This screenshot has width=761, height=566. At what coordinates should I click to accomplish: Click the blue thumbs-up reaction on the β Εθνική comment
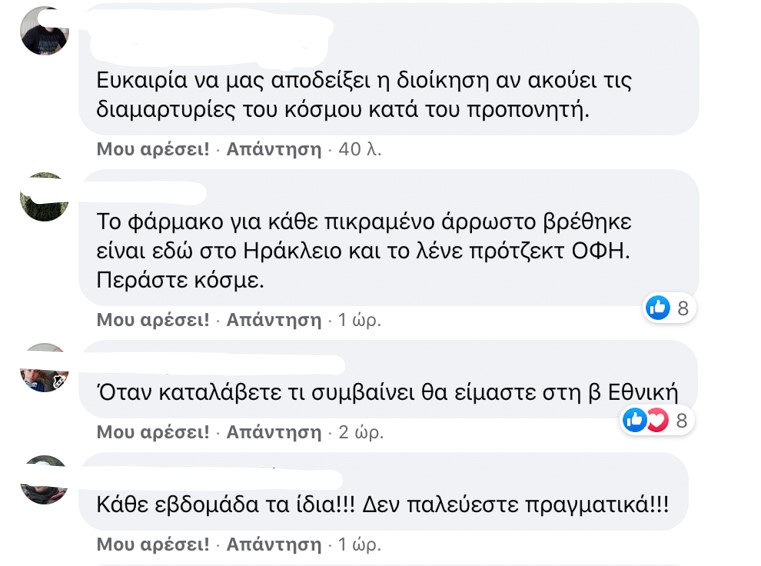point(634,420)
